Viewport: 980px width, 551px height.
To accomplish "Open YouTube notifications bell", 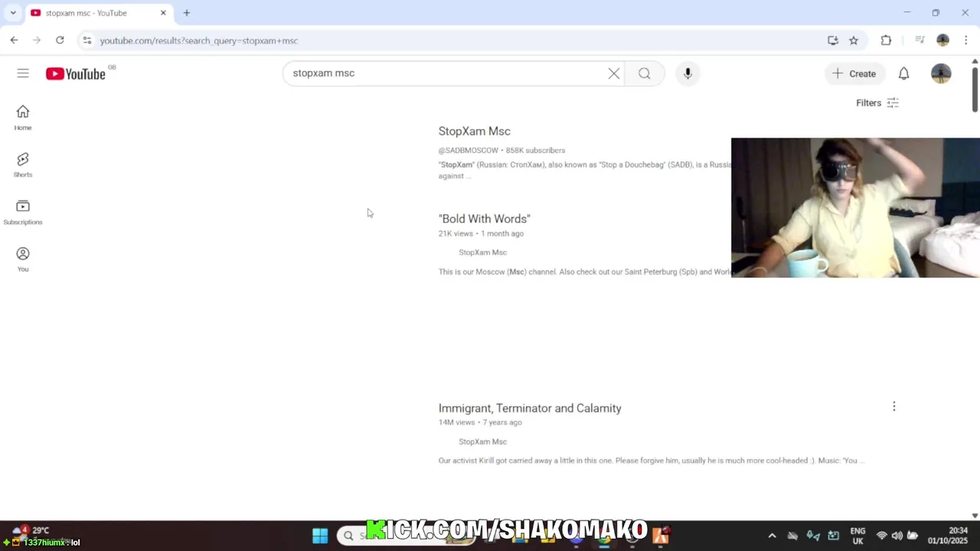I will (x=903, y=73).
